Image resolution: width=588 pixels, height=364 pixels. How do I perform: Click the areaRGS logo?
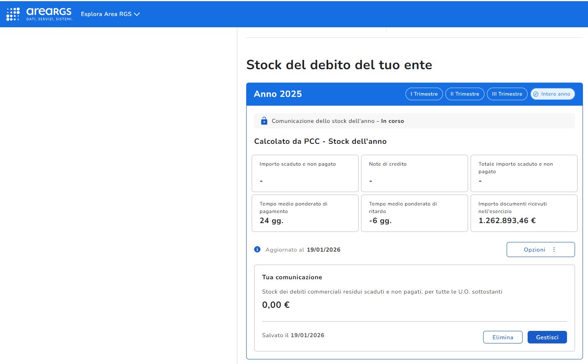pyautogui.click(x=49, y=14)
